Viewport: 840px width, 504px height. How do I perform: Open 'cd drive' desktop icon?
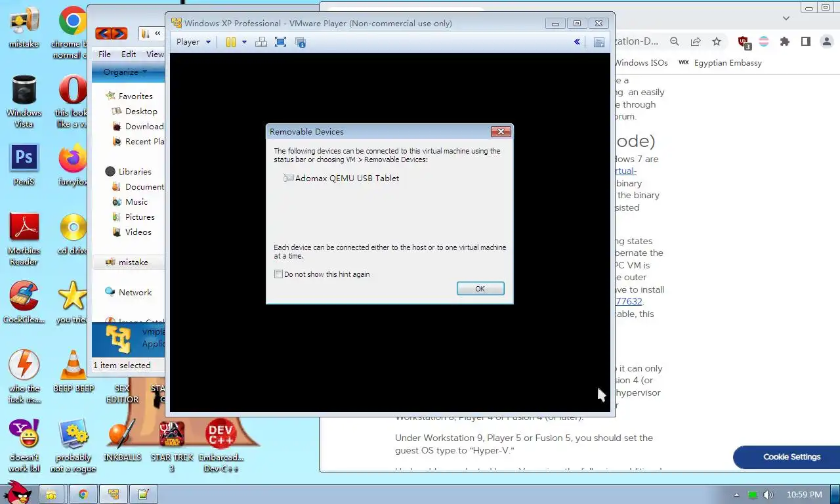pos(73,234)
